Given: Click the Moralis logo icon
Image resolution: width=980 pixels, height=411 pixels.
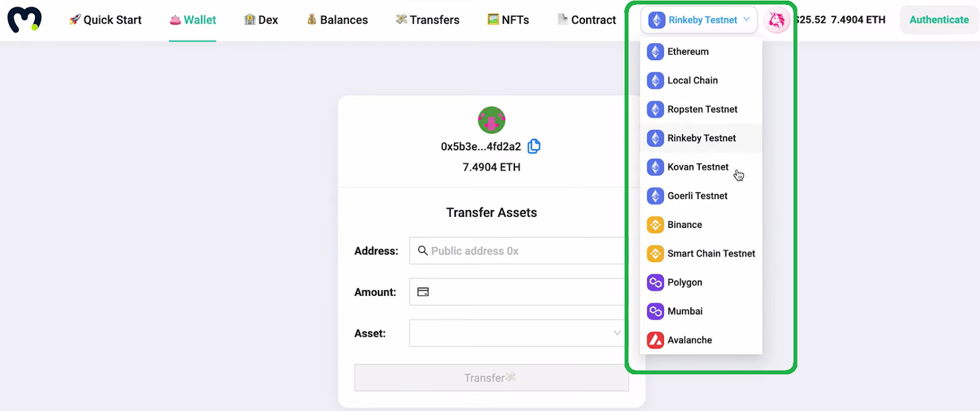Looking at the screenshot, I should [24, 20].
